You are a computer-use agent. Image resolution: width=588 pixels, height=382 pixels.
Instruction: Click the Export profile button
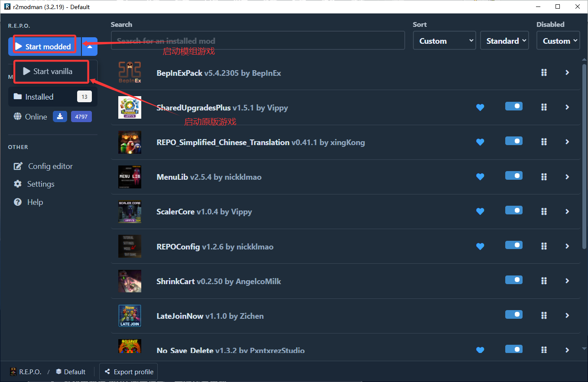(129, 372)
